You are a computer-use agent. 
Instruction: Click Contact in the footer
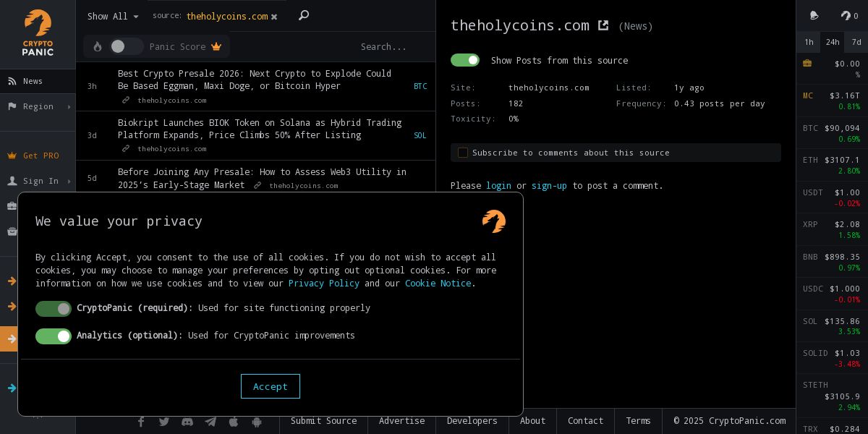(585, 421)
